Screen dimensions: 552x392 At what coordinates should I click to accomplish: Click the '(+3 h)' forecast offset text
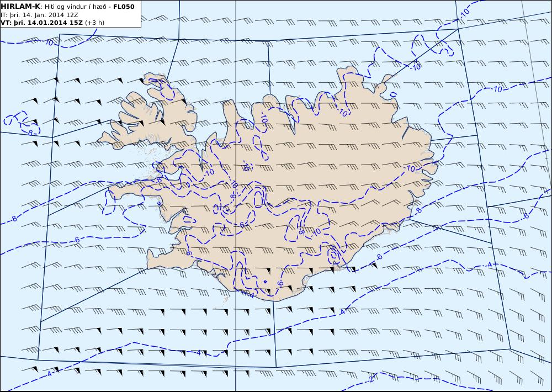(95, 23)
